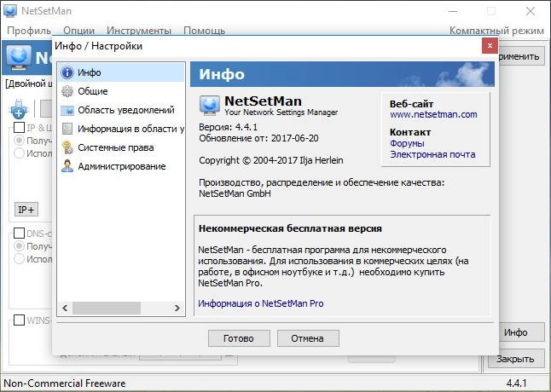Click NetSetMan GmbH text
The image size is (551, 392).
[x=235, y=193]
